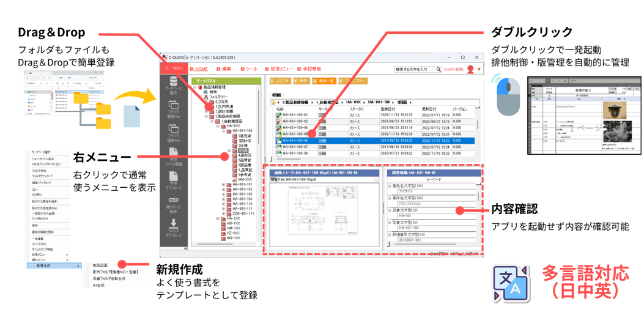Click the search magnifier icon in toolbar
Screen dimensions: 644x315
439,70
